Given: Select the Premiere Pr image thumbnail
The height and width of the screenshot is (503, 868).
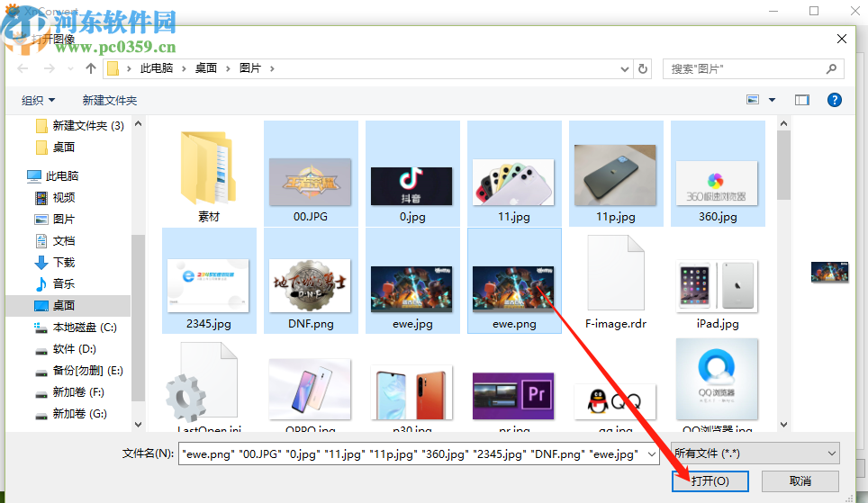Looking at the screenshot, I should point(514,396).
